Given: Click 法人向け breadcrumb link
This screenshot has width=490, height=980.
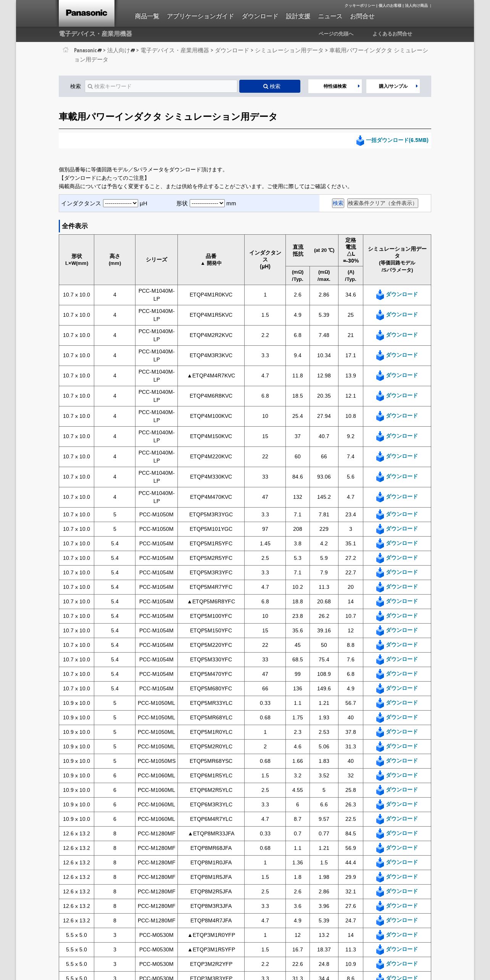Looking at the screenshot, I should [119, 50].
